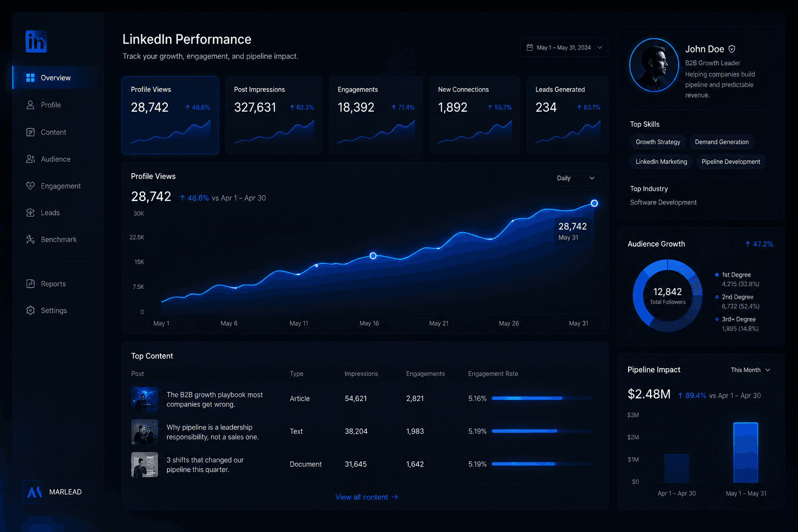Open the B2B growth playbook post thumbnail

[144, 399]
